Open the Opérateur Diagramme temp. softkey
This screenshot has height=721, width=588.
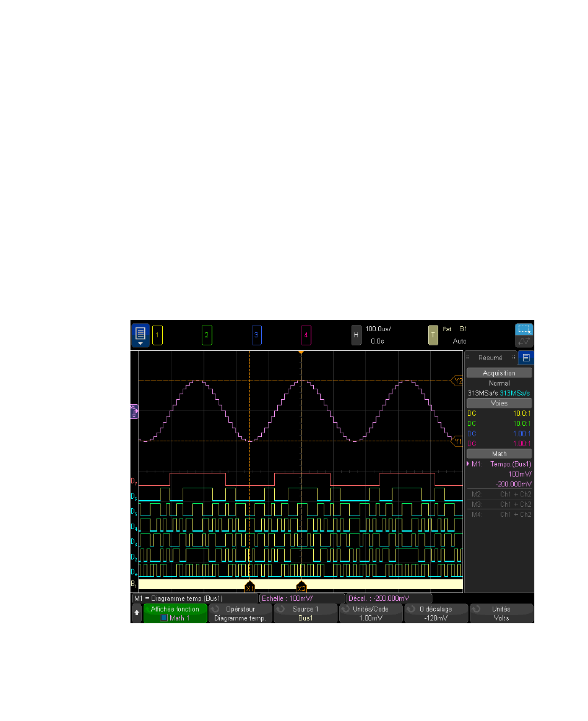click(x=240, y=613)
